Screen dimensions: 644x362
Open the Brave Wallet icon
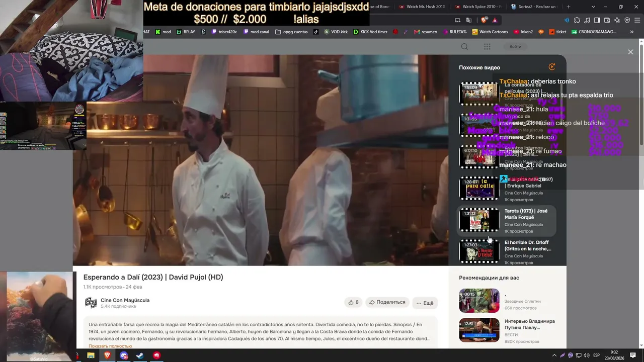point(607,20)
